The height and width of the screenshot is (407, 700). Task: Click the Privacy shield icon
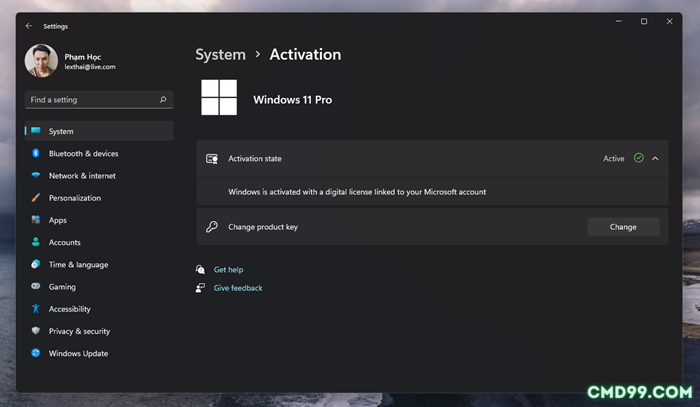36,331
